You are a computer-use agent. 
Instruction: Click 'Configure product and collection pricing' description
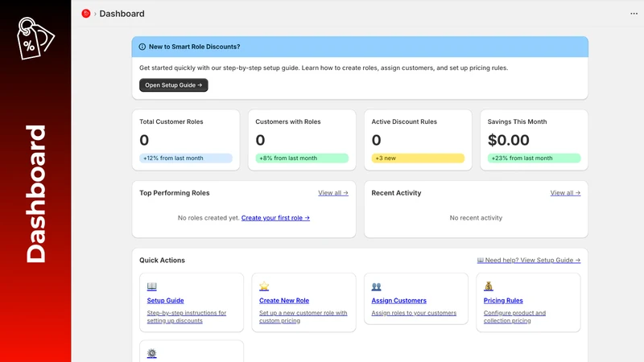pos(514,316)
